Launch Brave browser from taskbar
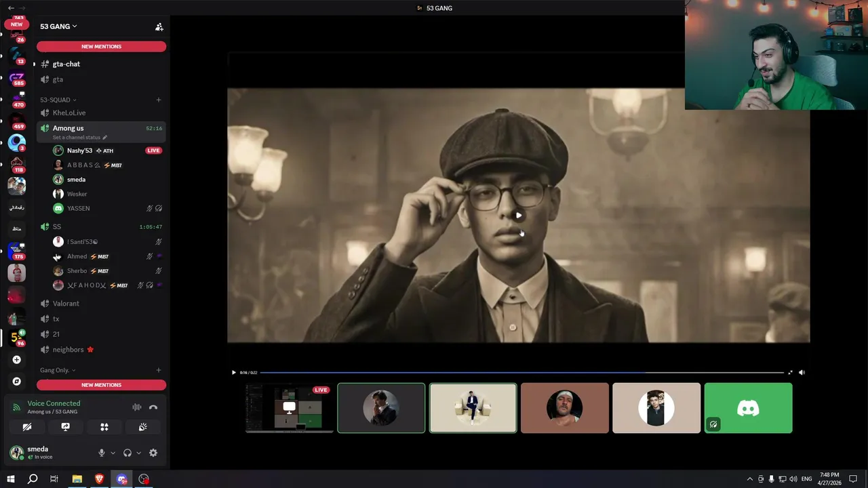Image resolution: width=868 pixels, height=488 pixels. pos(100,479)
